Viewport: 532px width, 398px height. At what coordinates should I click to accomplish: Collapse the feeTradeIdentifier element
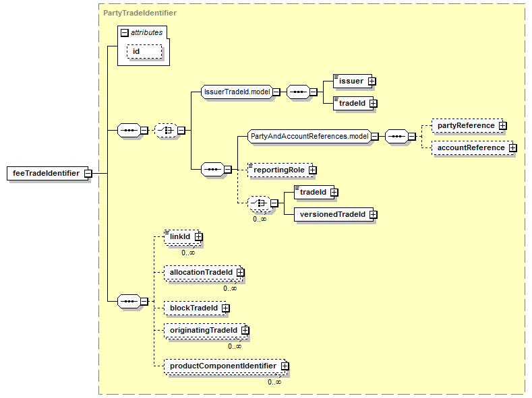click(x=88, y=174)
